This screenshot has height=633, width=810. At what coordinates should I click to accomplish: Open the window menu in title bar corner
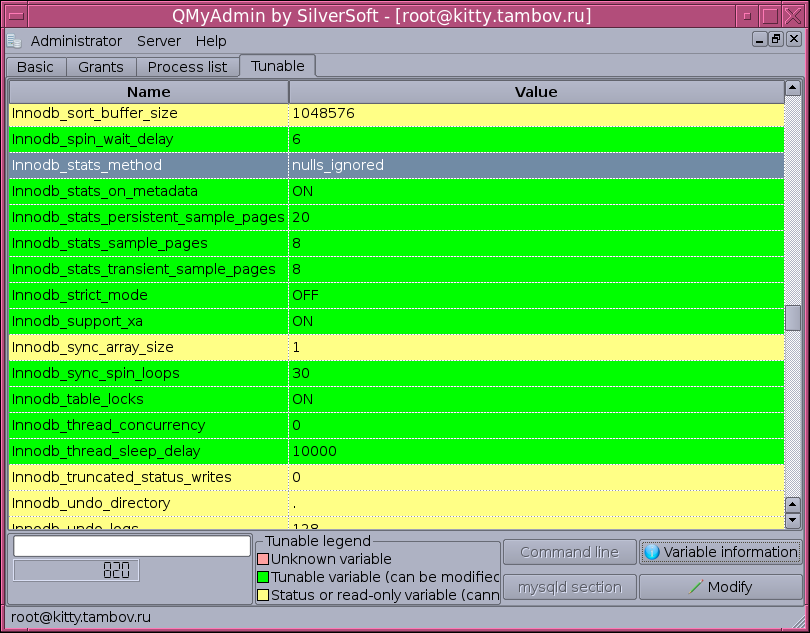(x=15, y=16)
